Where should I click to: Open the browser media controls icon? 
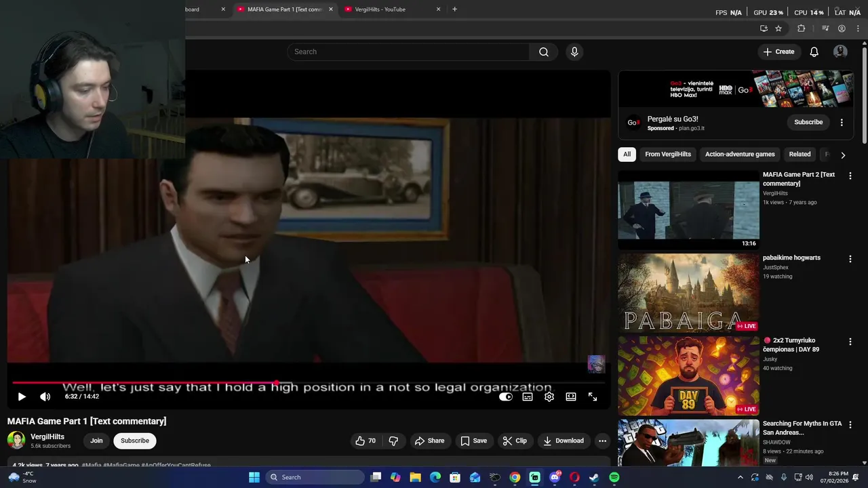point(825,28)
